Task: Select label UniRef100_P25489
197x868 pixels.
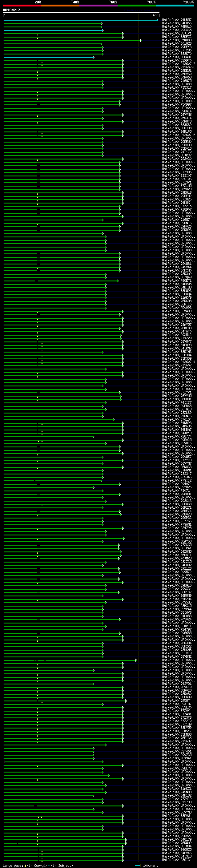Action: coord(177,311)
